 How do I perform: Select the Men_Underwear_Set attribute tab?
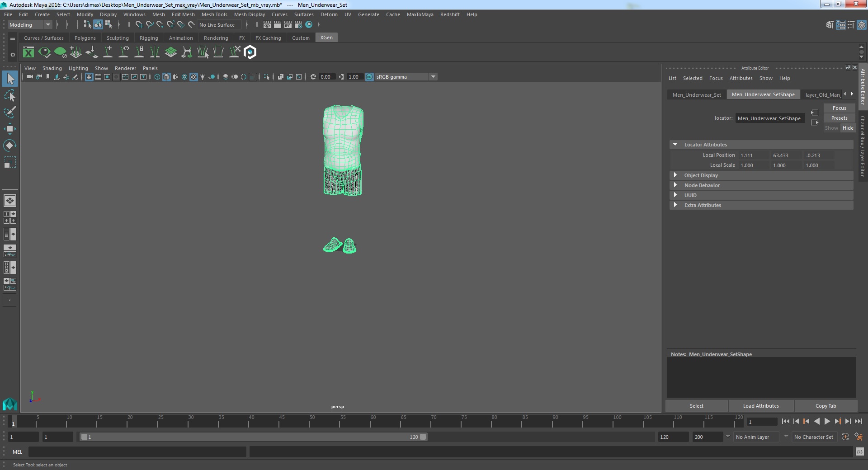697,95
